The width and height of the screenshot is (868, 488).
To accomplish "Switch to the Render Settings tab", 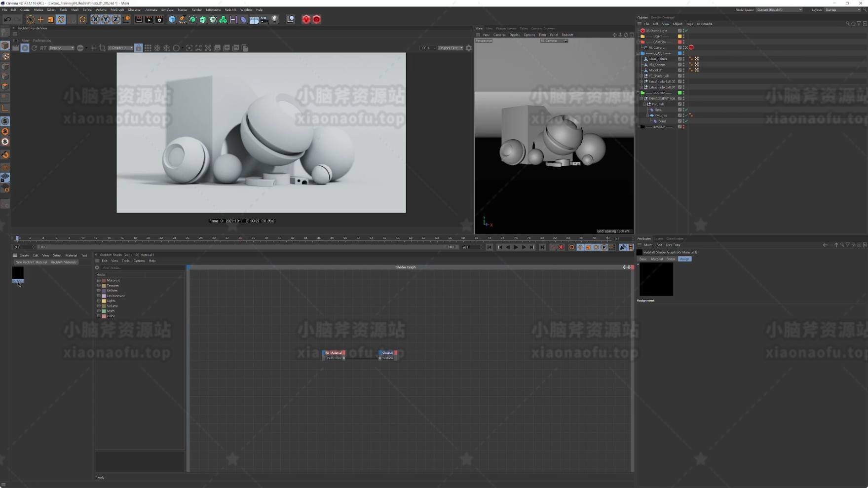I will 662,18.
